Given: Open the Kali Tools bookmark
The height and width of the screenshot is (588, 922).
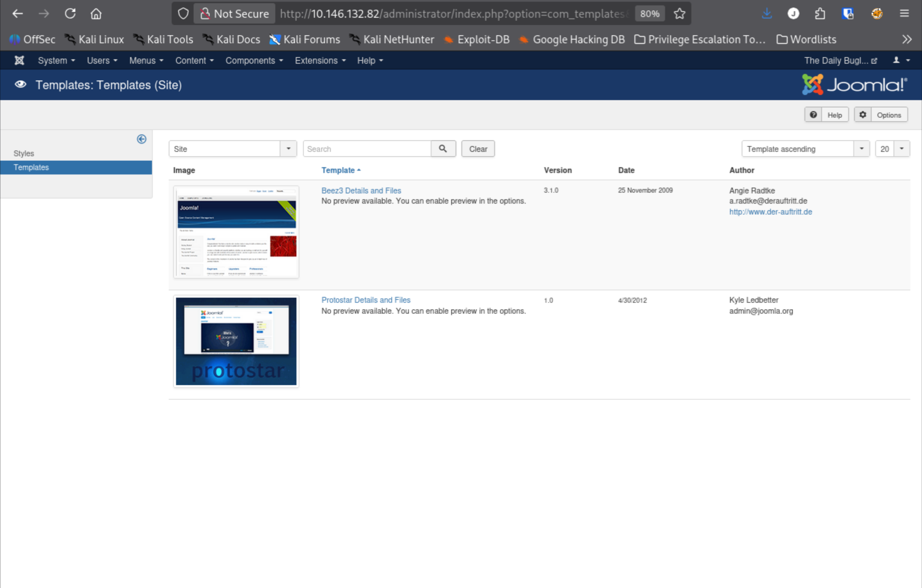Looking at the screenshot, I should click(163, 39).
